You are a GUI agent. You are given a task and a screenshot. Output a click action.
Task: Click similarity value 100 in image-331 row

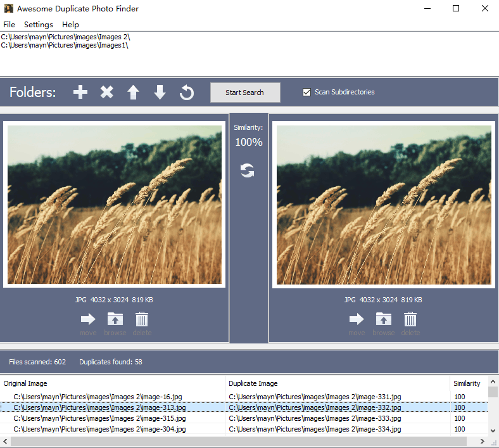tap(460, 397)
